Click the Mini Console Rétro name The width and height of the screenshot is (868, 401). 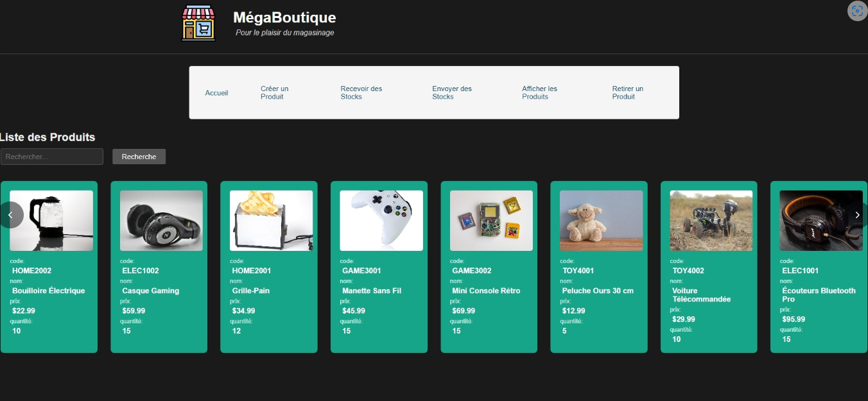tap(486, 291)
